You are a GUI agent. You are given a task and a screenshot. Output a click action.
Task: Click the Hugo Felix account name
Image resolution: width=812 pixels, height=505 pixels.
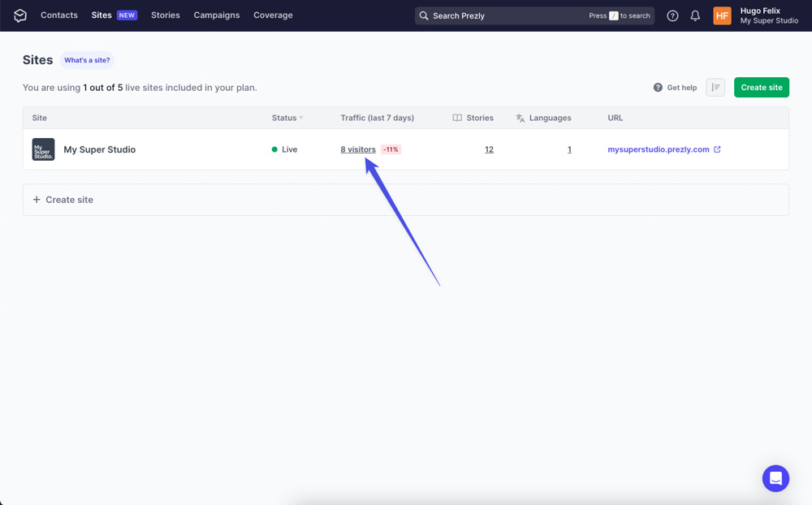pyautogui.click(x=760, y=11)
